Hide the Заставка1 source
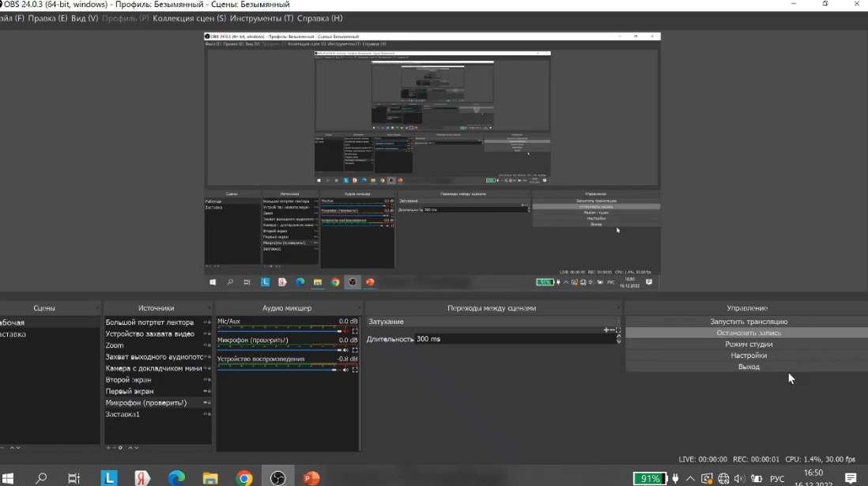This screenshot has width=868, height=486. coord(203,414)
